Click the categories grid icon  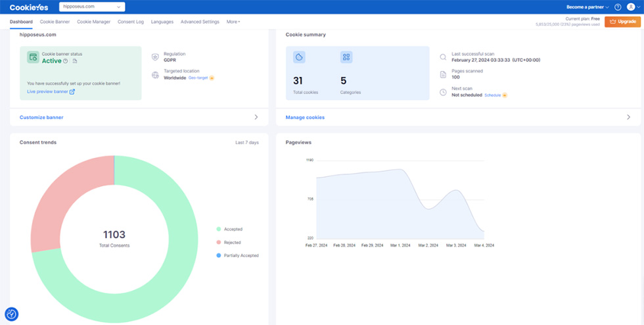pos(346,58)
